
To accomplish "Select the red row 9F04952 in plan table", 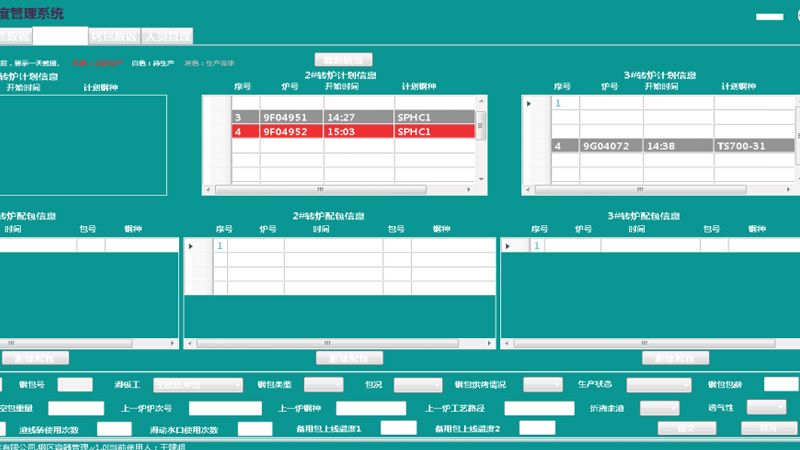I will coord(340,131).
